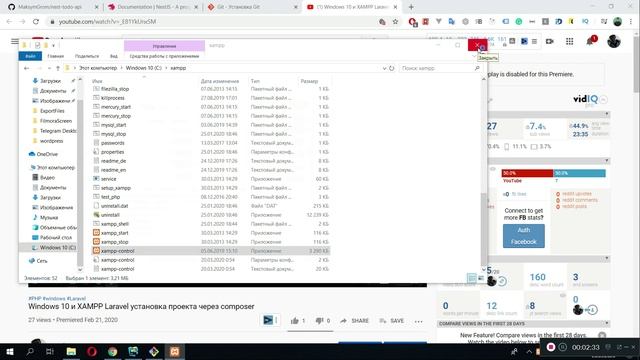640x360 pixels.
Task: Click the YouTube notifications bell
Action: (x=590, y=41)
